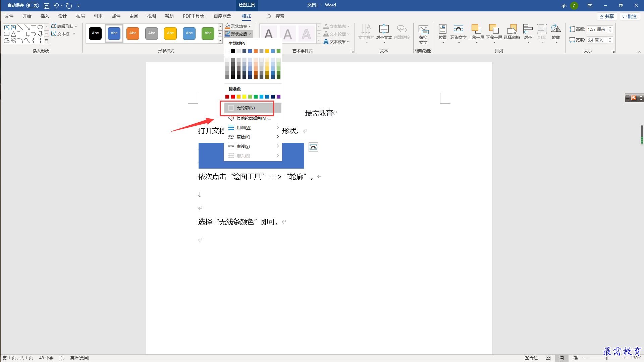This screenshot has height=362, width=644.
Task: Switch to read mode view icon
Action: [x=548, y=358]
